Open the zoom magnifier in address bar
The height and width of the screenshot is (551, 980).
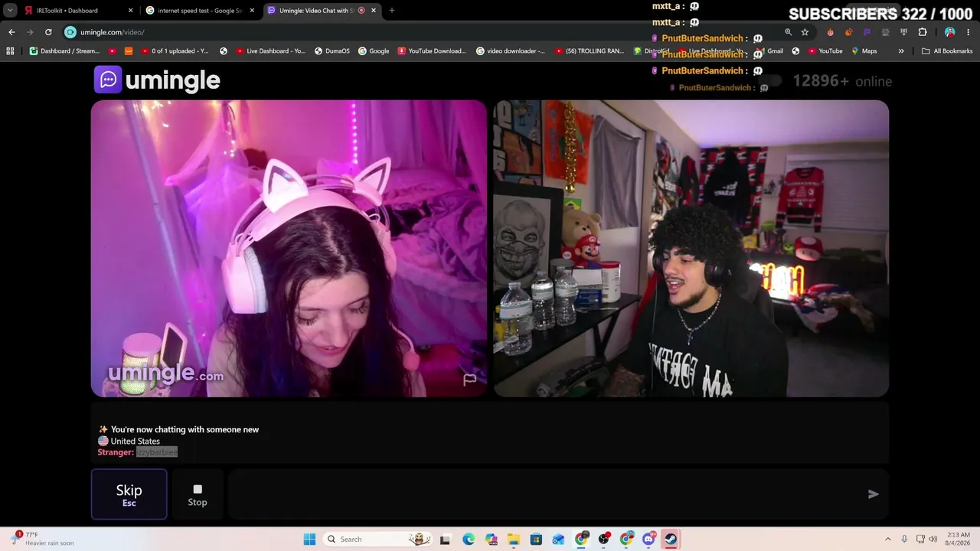[788, 32]
